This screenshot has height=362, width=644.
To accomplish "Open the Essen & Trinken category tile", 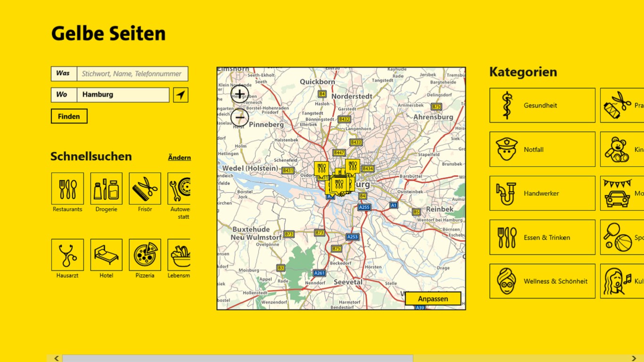I will pos(542,237).
